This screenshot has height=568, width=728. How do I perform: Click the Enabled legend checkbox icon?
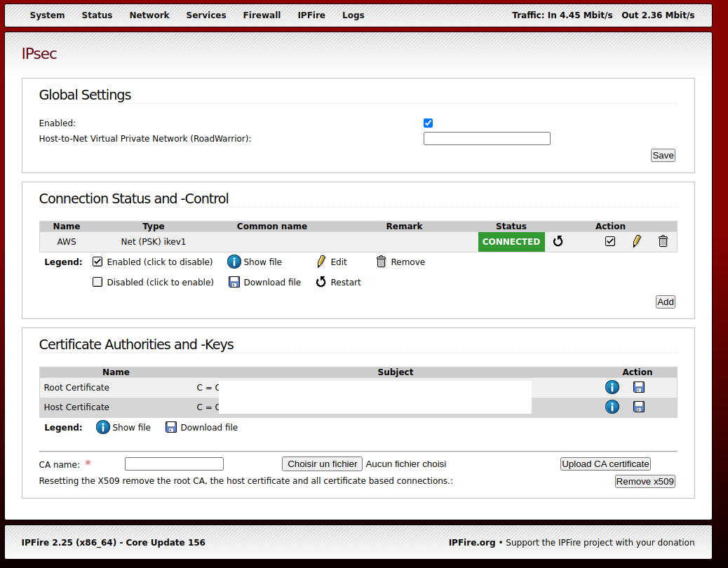coord(97,262)
